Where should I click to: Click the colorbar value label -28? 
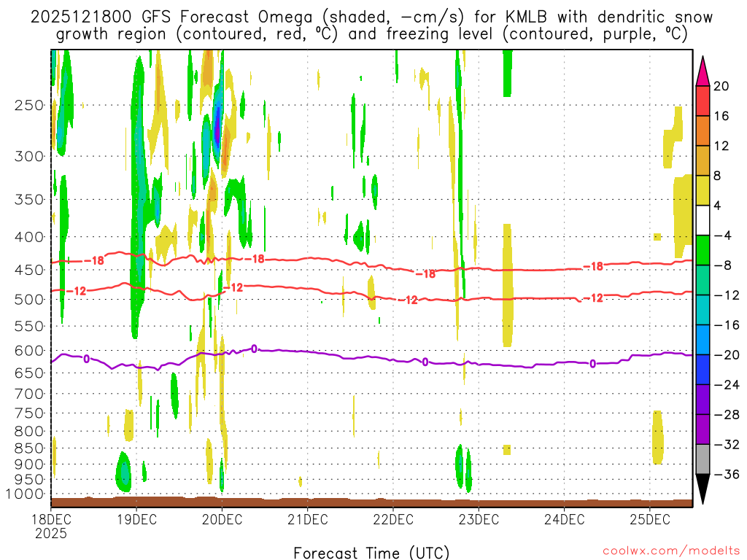point(727,415)
